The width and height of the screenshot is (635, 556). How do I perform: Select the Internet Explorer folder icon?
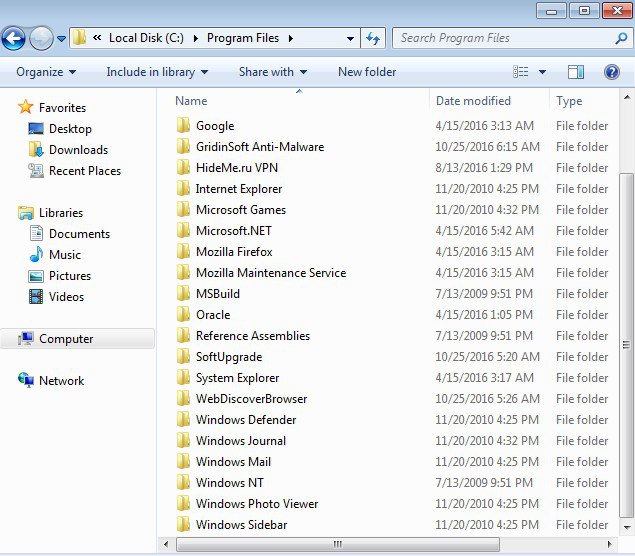[x=183, y=189]
